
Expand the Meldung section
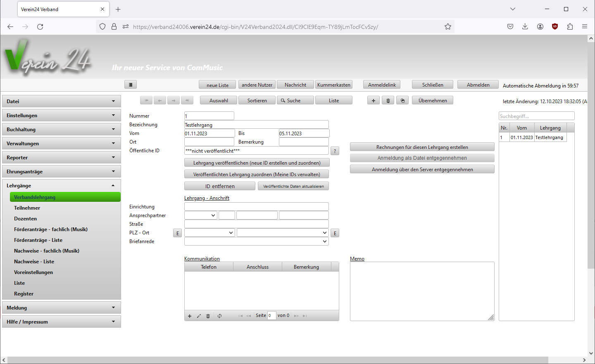click(62, 307)
